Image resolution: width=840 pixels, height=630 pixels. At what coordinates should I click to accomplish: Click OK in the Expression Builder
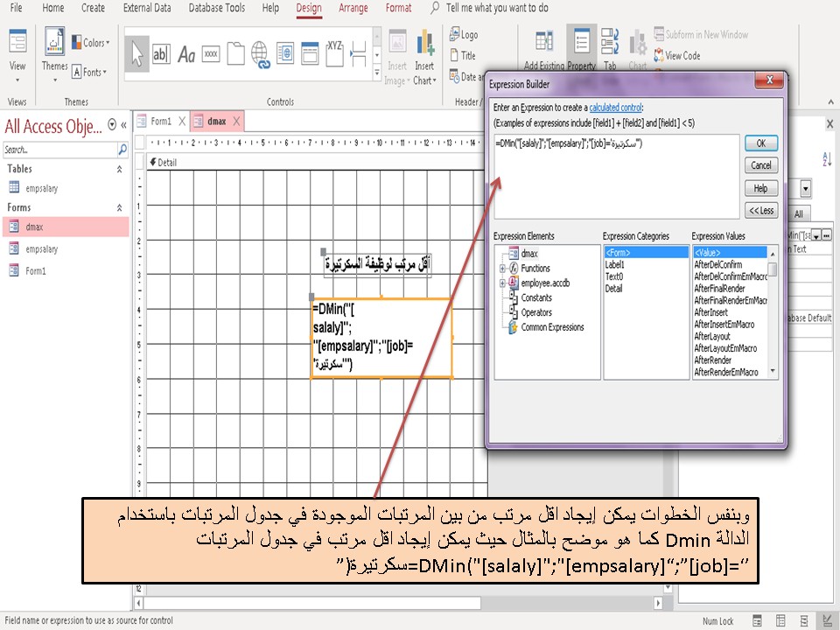coord(759,143)
